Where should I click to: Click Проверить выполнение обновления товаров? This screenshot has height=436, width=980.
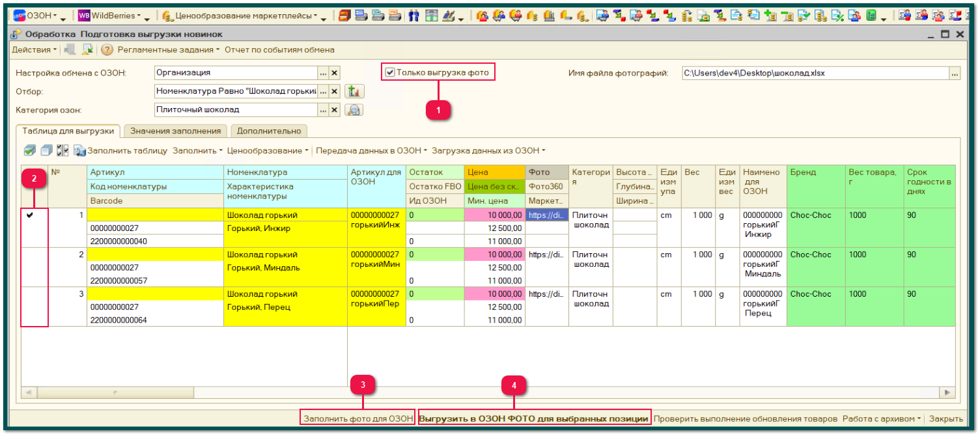click(745, 418)
